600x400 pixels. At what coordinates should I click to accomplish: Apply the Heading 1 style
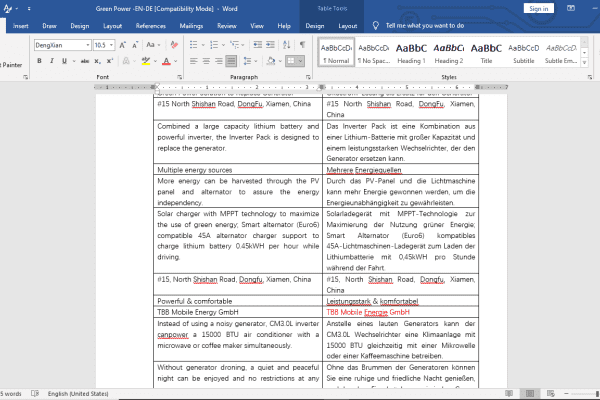pos(411,53)
